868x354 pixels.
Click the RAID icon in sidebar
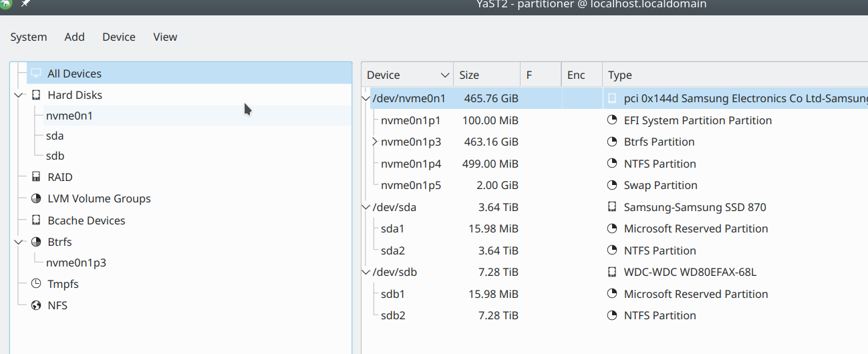tap(36, 177)
